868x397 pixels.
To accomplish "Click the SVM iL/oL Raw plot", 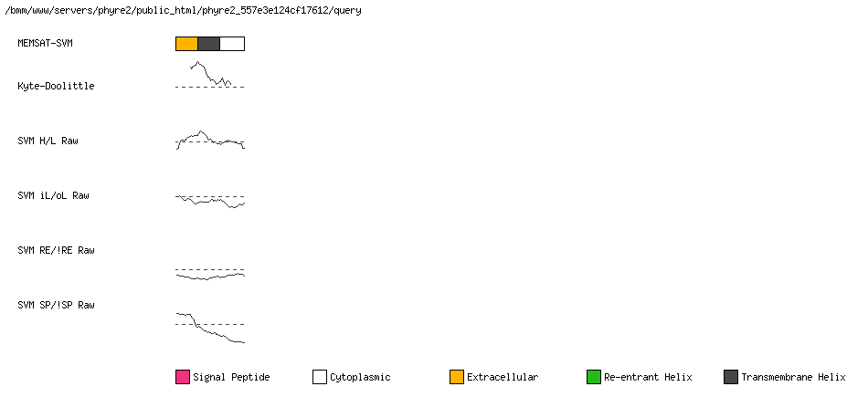I will [210, 202].
